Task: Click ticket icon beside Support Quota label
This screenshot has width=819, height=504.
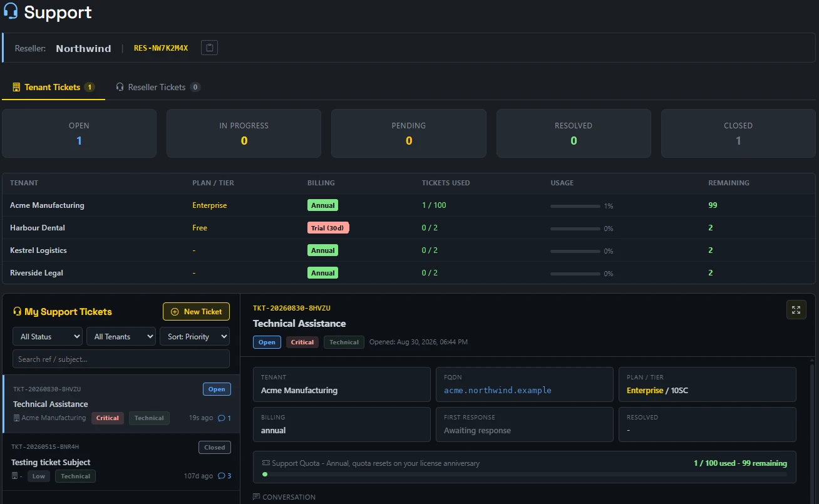Action: (266, 463)
